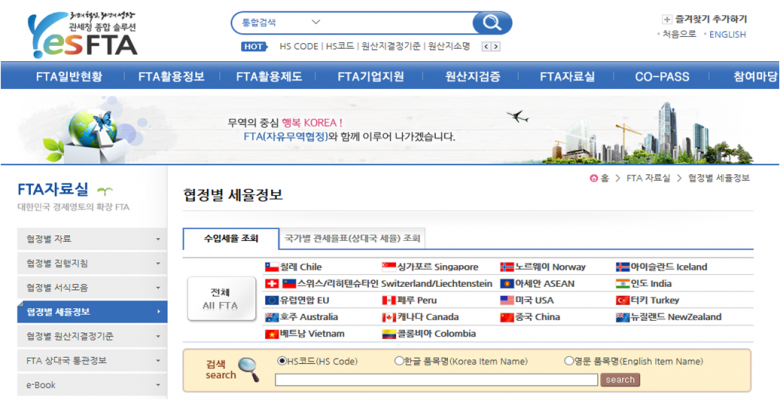
Task: Click the 원산지결정기준 hot keyword
Action: click(391, 47)
